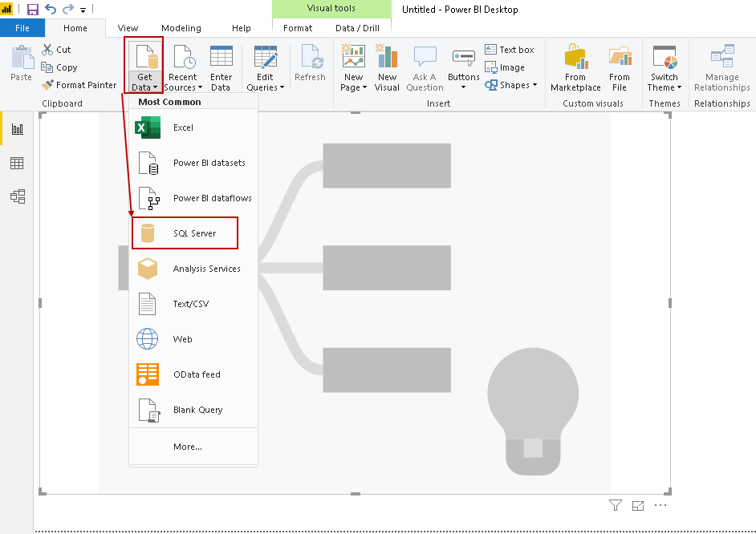Switch to Report view in left sidebar
The width and height of the screenshot is (756, 534).
[x=18, y=128]
